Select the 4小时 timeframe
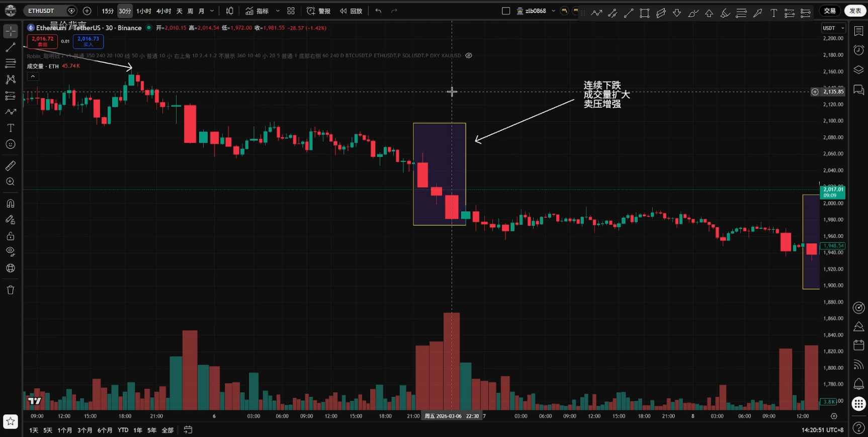The image size is (868, 437). (163, 11)
